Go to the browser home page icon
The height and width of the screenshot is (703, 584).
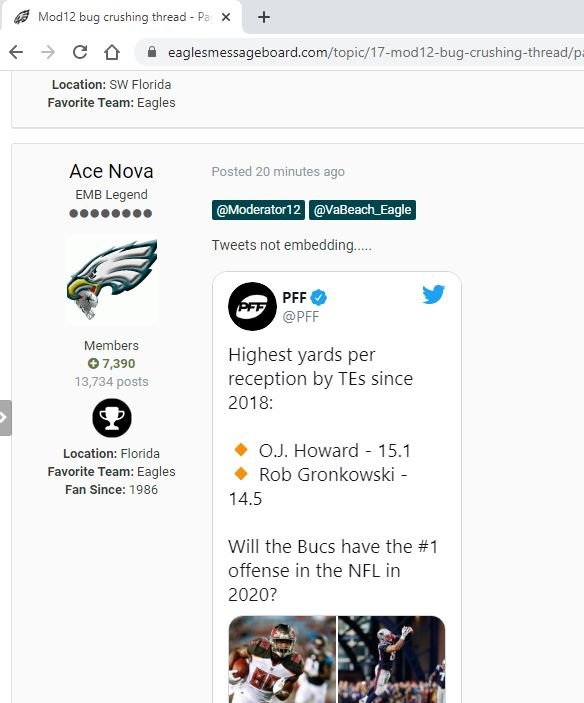pyautogui.click(x=112, y=52)
